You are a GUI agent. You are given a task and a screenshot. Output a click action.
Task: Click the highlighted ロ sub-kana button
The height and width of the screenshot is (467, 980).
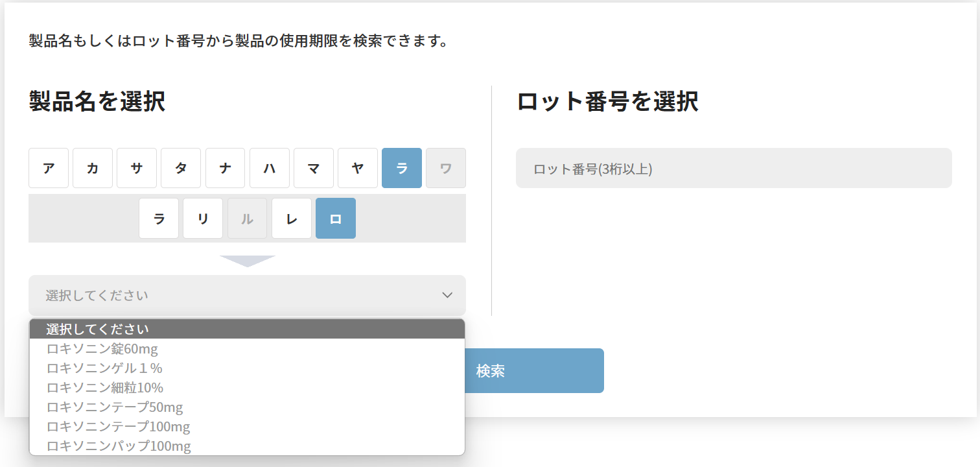[336, 219]
